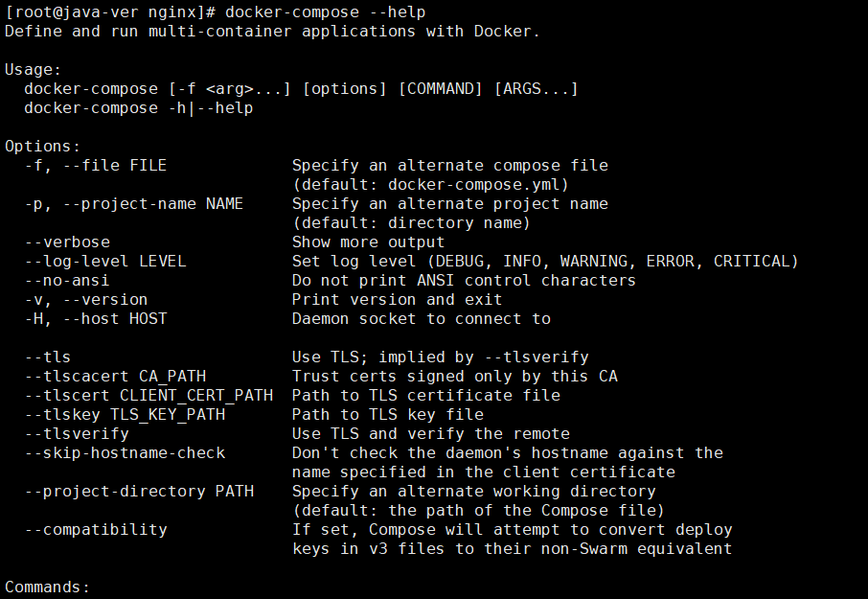868x599 pixels.
Task: Click the "--tlskey TLS_KEY_PATH" option
Action: pyautogui.click(x=124, y=414)
